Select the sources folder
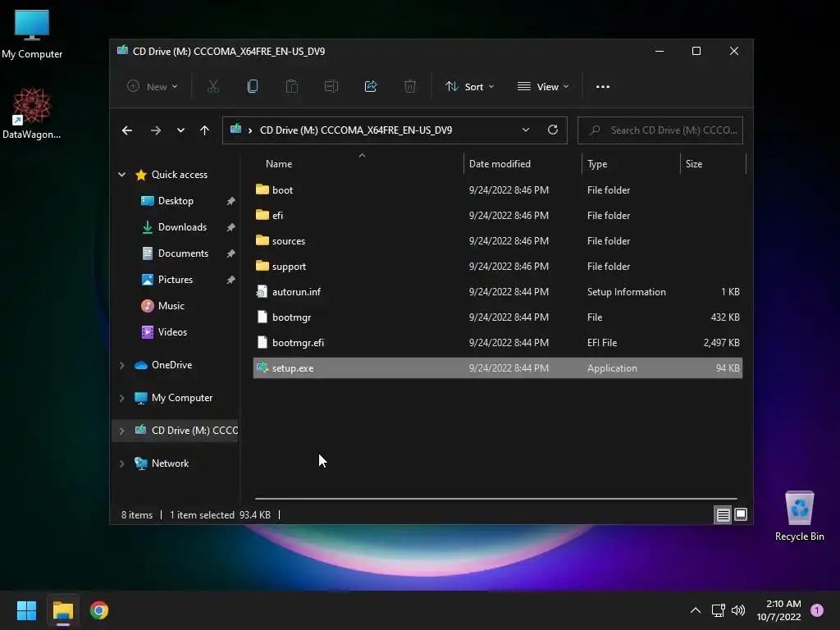The height and width of the screenshot is (630, 840). tap(498, 241)
